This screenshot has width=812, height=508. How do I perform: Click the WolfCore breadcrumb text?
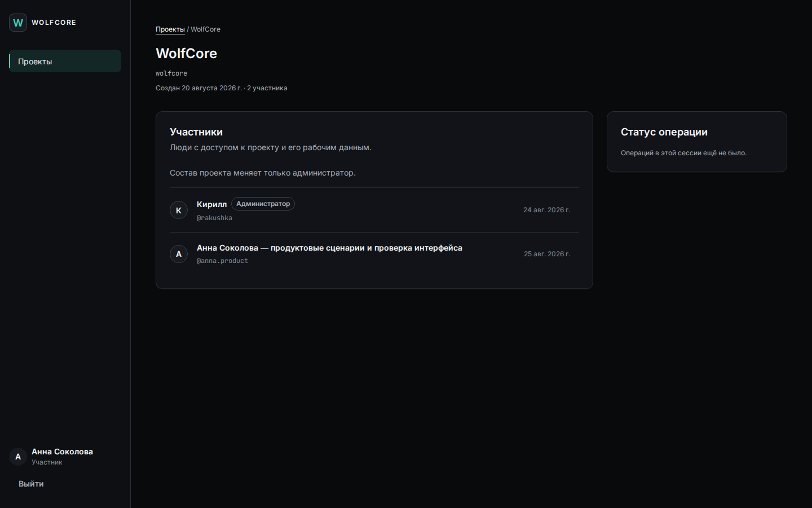[x=205, y=29]
